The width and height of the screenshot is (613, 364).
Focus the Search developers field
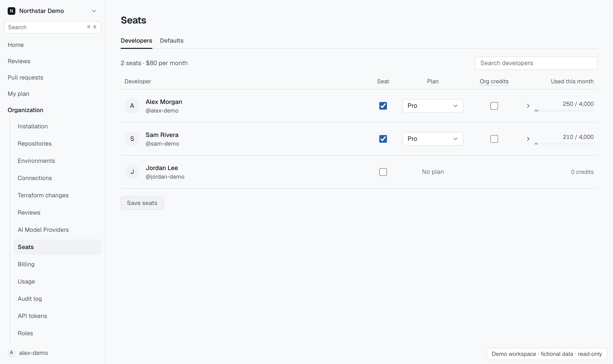click(536, 63)
